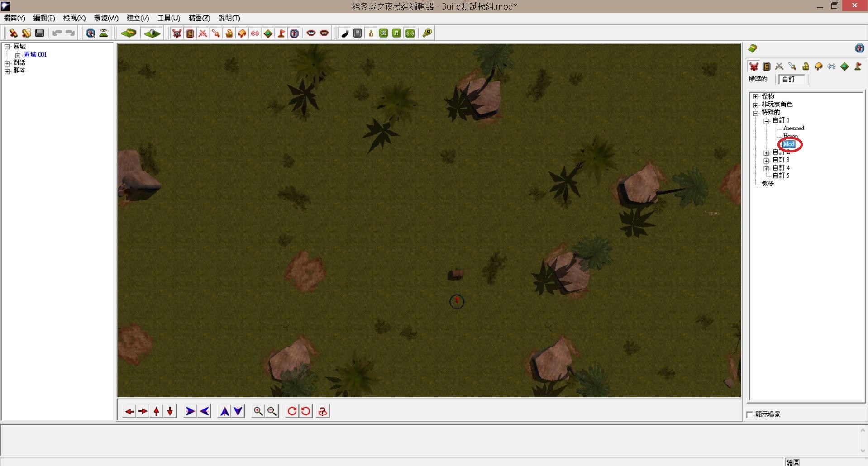Rotate camera clockwise with red arrow

[292, 411]
